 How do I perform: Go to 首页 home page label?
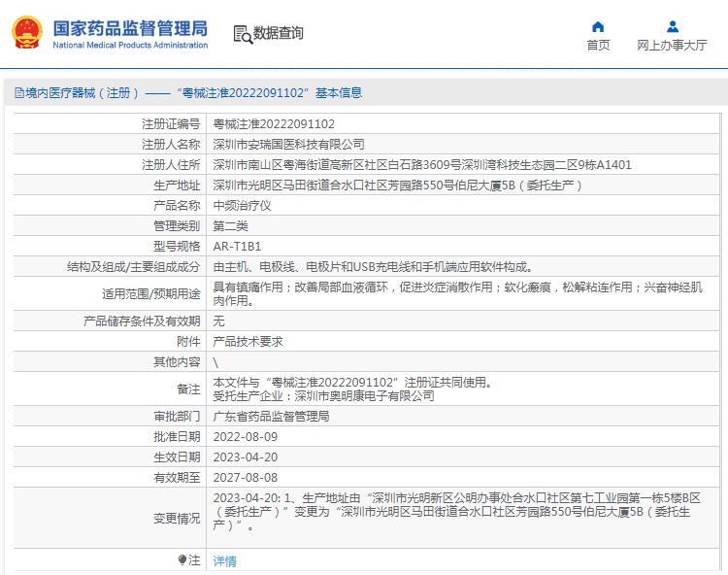click(598, 45)
